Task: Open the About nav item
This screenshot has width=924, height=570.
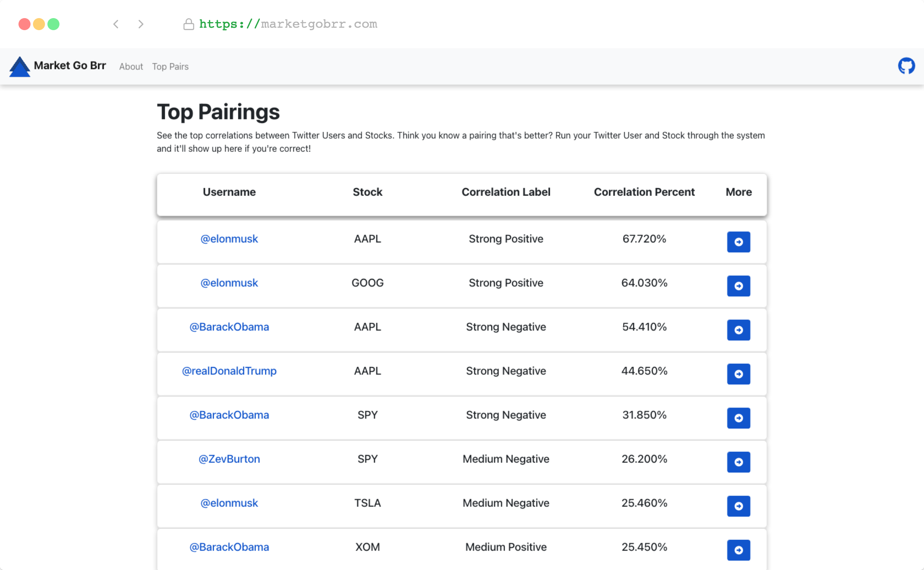Action: (131, 67)
